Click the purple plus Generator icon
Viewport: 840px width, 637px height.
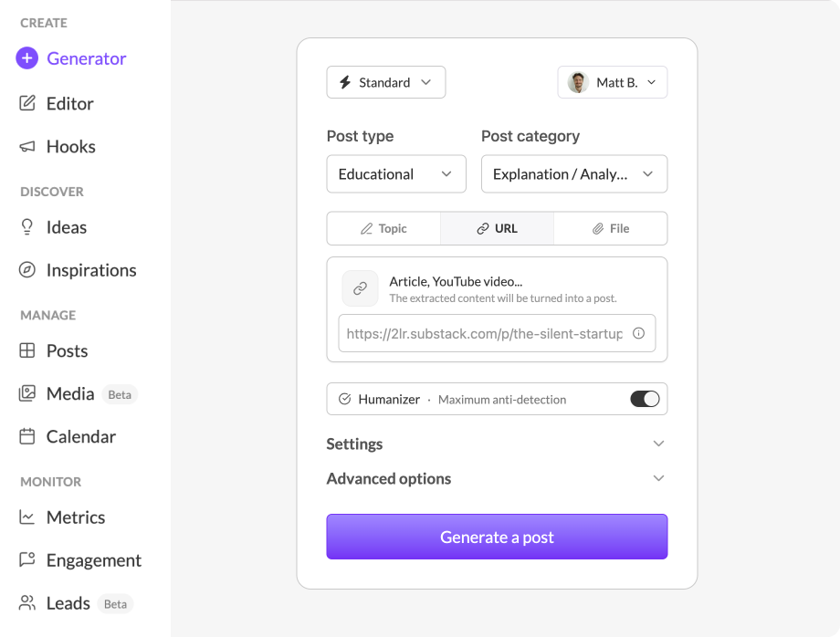coord(26,58)
